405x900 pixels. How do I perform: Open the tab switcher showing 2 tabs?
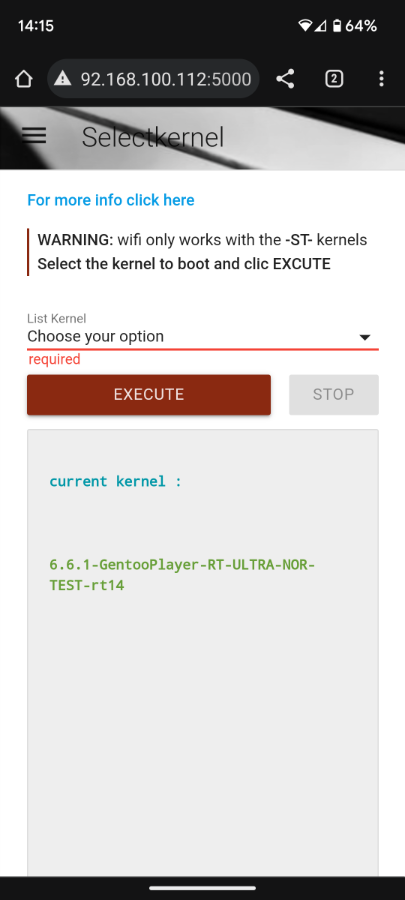point(334,79)
